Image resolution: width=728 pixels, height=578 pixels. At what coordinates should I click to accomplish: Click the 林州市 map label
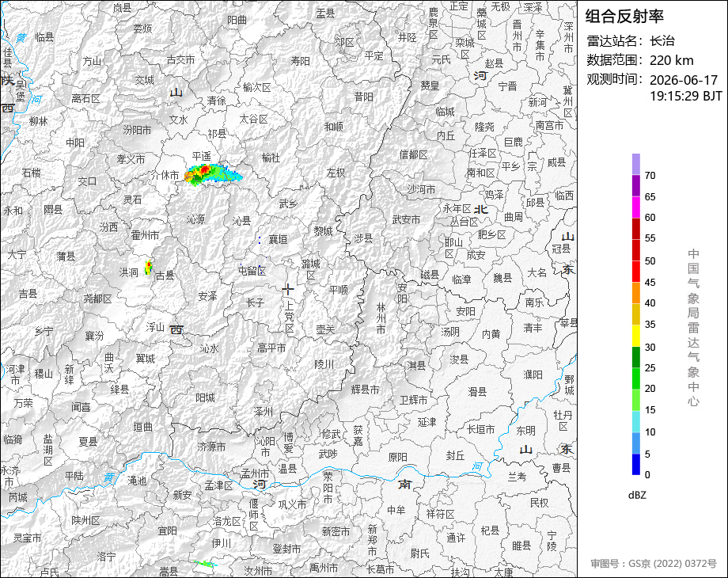tap(381, 318)
